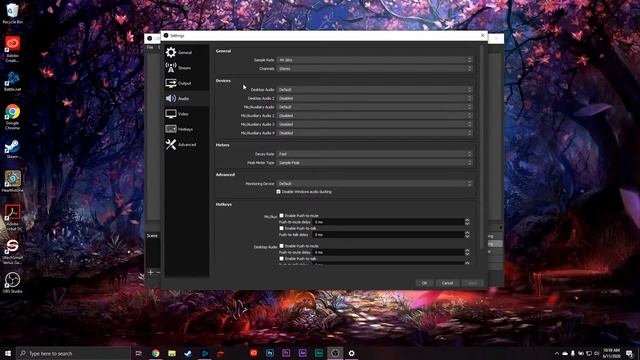Viewport: 640px width, 360px height.
Task: Open Windows Settings gear in the taskbar
Action: pos(351,353)
